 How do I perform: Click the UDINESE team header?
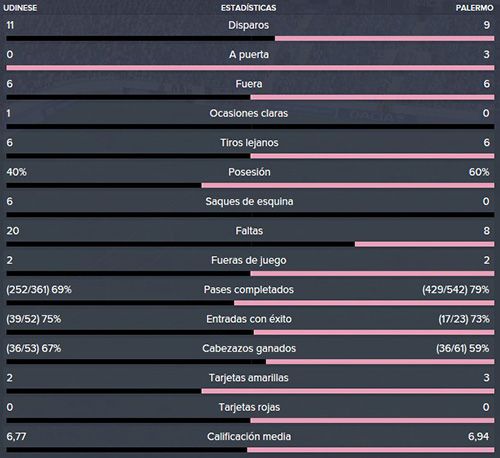pos(20,8)
